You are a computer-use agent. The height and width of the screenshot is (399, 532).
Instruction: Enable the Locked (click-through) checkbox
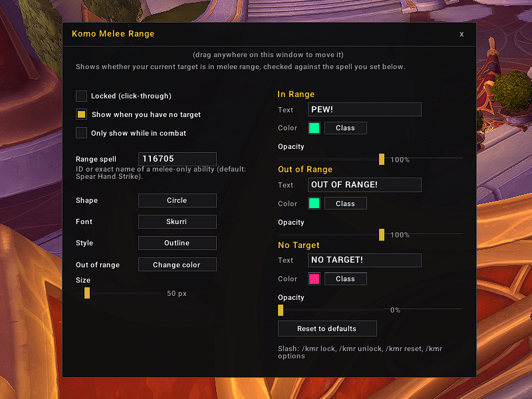pyautogui.click(x=81, y=96)
